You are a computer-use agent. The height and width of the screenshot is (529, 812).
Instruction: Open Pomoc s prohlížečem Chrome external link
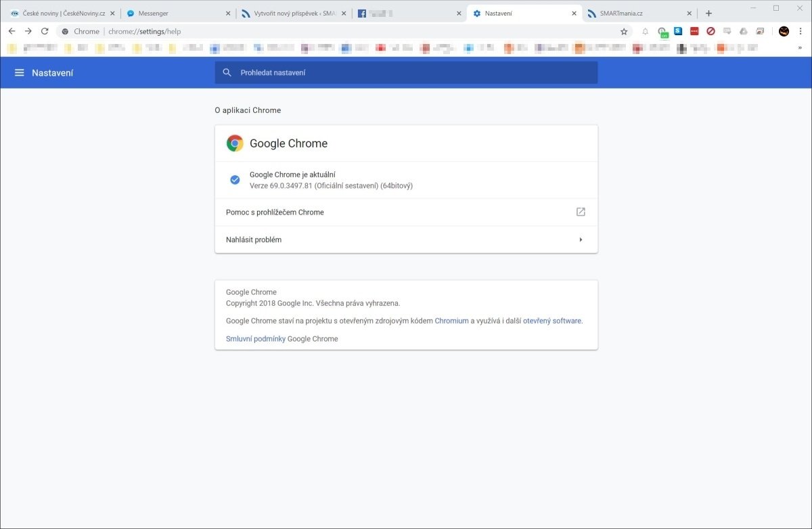tap(580, 212)
